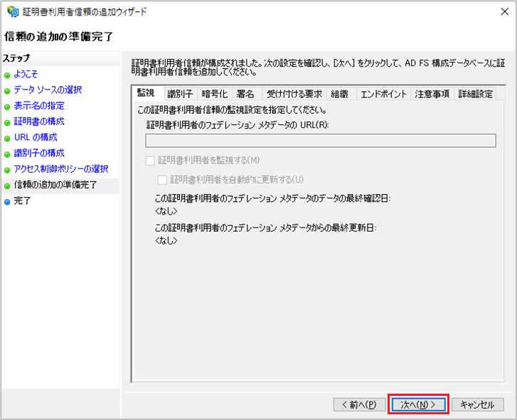Open the 詳細設定 tab
517x420 pixels.
(475, 95)
